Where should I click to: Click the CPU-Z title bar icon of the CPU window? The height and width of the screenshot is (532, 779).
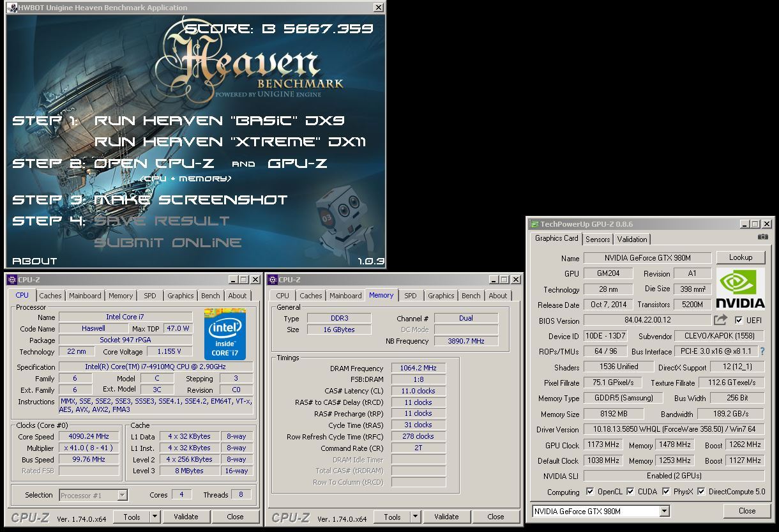coord(11,280)
